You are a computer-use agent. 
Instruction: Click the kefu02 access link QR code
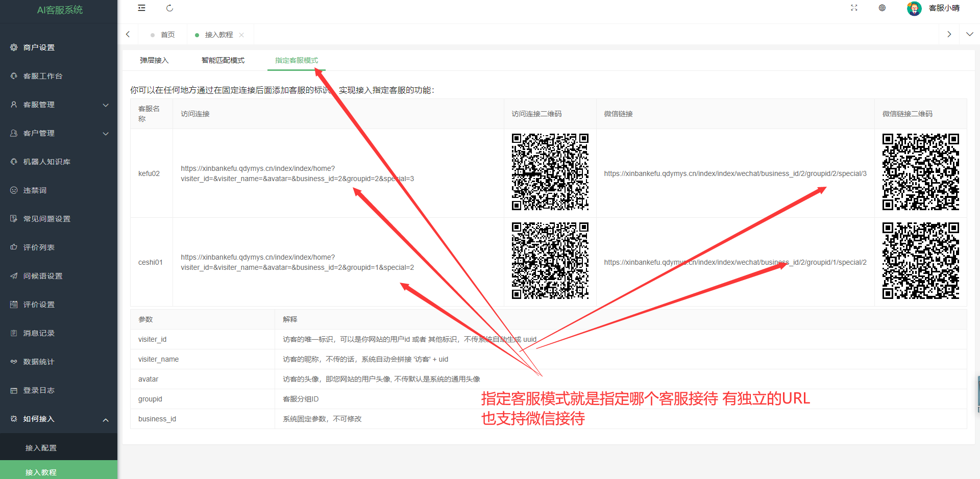click(550, 172)
